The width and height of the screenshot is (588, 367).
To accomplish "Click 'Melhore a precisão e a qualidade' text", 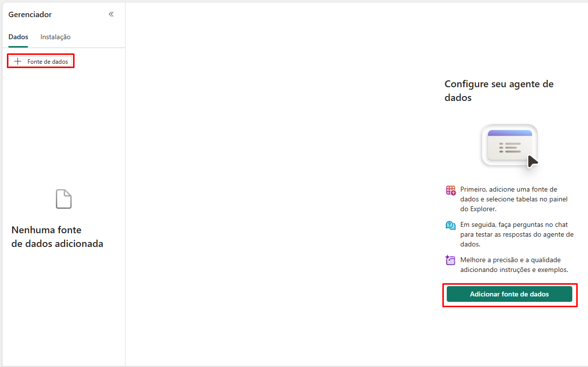I will coord(514,265).
